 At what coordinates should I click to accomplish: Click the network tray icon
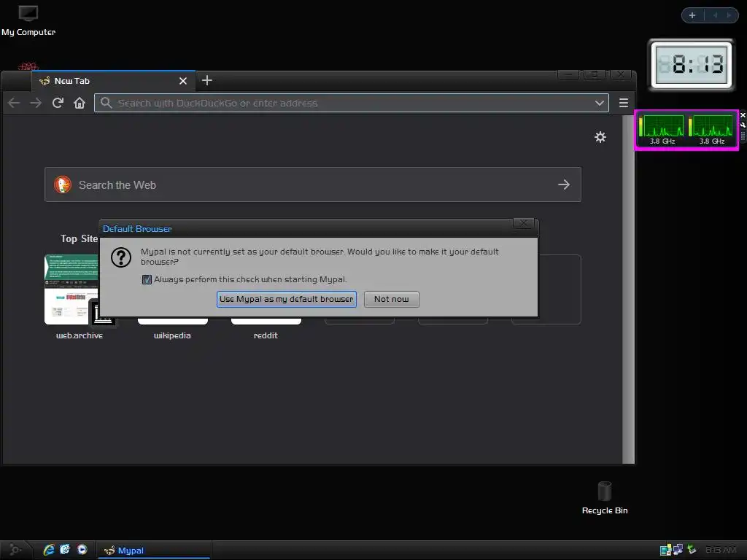coord(678,550)
